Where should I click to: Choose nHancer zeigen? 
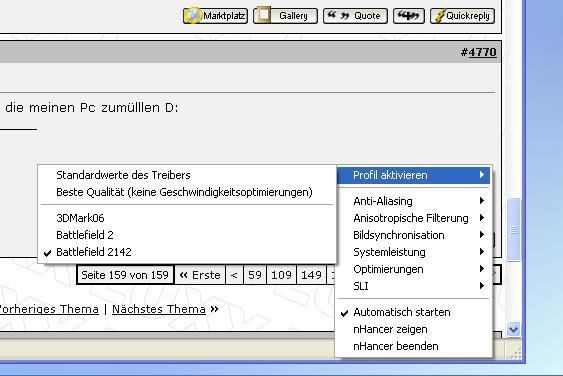tap(413, 329)
